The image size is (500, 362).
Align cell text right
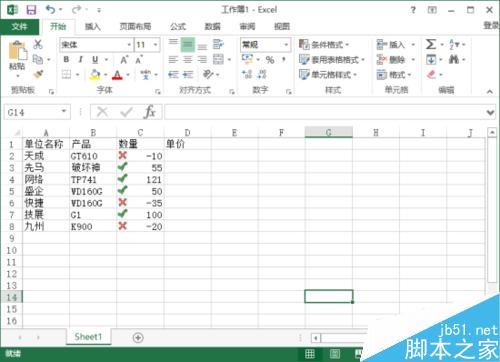(x=202, y=60)
